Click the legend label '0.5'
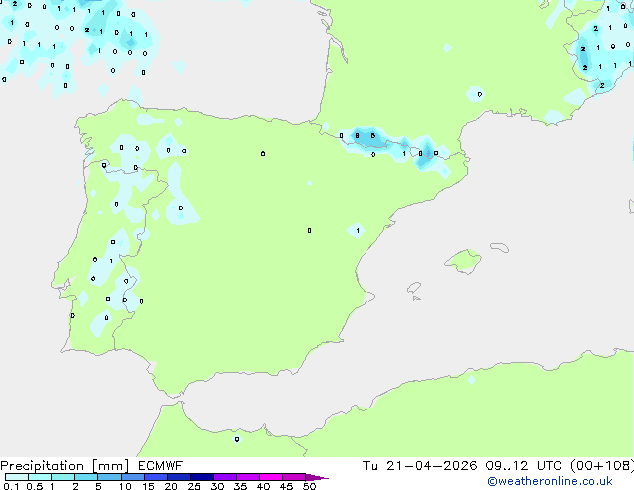The image size is (634, 490). [x=34, y=486]
